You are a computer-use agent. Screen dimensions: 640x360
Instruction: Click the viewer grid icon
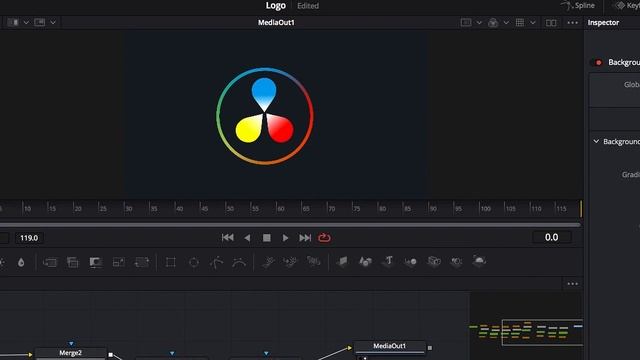click(520, 22)
